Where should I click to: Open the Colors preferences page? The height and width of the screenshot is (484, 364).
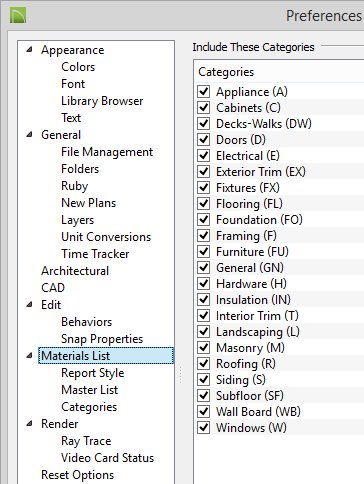tap(78, 67)
